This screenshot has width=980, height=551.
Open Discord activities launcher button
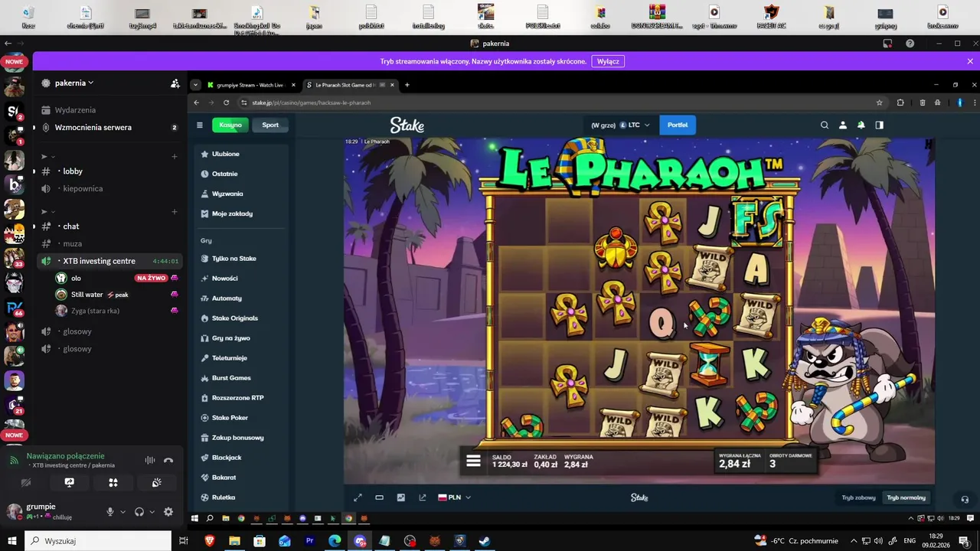[x=113, y=483]
